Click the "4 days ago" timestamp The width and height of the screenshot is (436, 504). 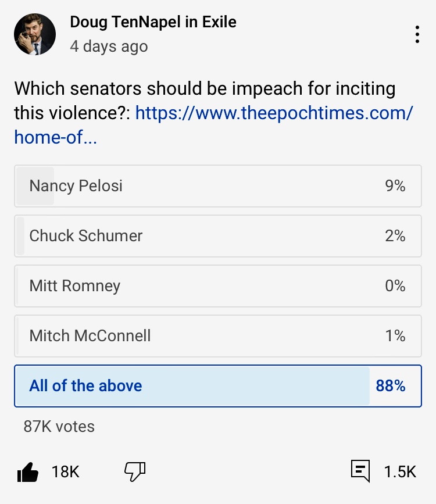[x=109, y=47]
